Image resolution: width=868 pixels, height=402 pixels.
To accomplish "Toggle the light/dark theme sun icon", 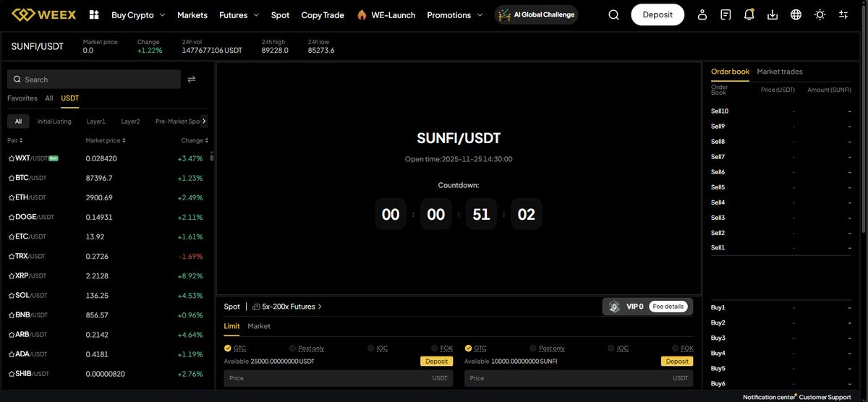I will coord(820,14).
